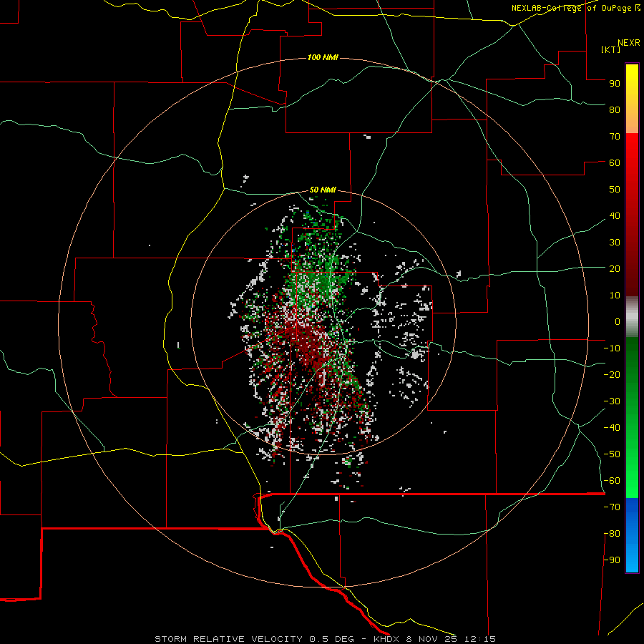Screen dimensions: 644x644
Task: Click the -30 scale label
Action: pos(612,401)
